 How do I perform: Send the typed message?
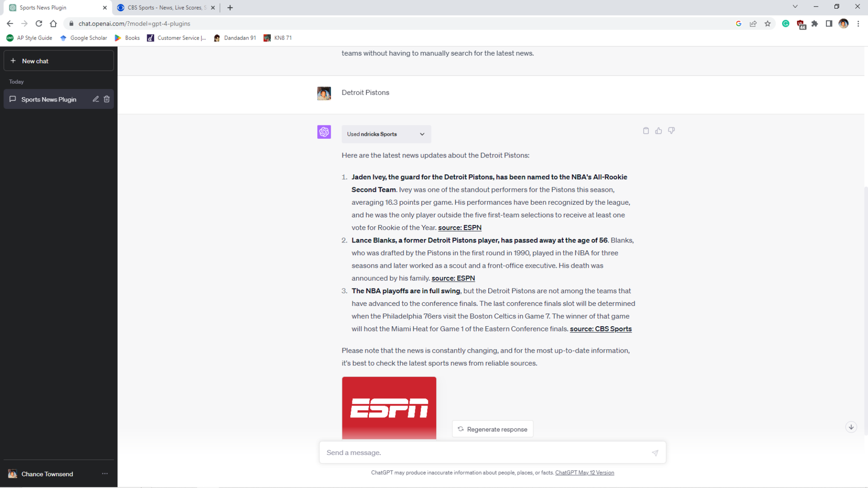point(655,452)
